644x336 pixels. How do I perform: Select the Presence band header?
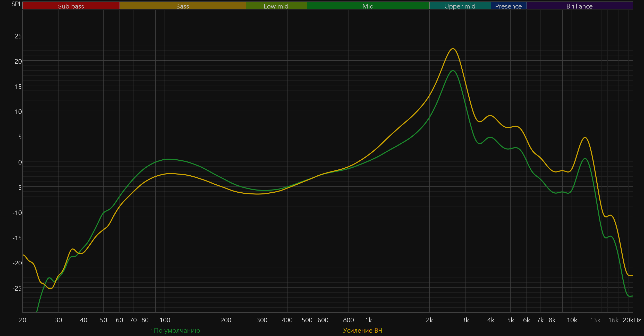pos(508,6)
